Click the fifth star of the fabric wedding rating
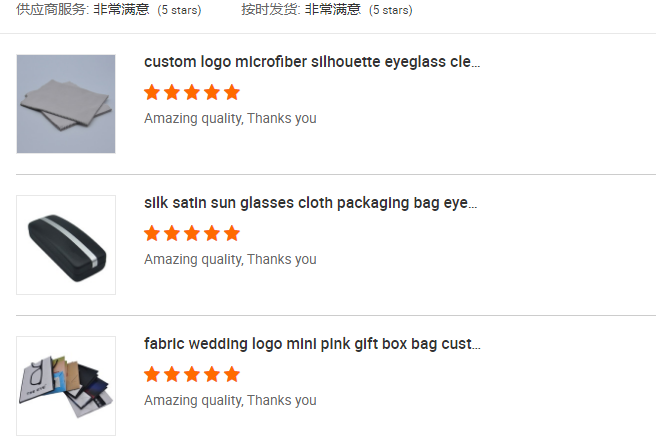 point(232,374)
